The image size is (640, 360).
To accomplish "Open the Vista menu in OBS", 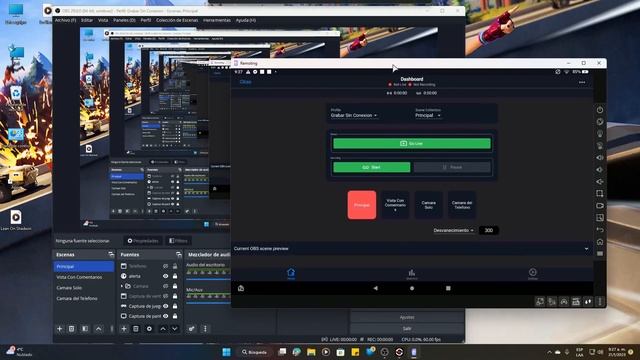I will point(103,20).
